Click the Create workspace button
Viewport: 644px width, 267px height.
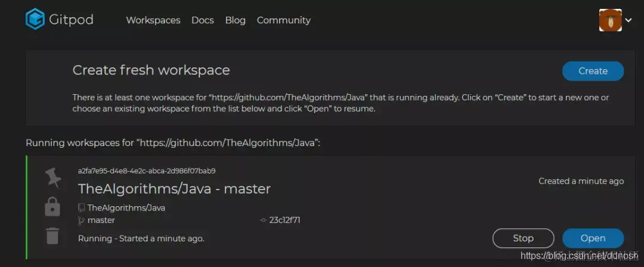click(593, 71)
